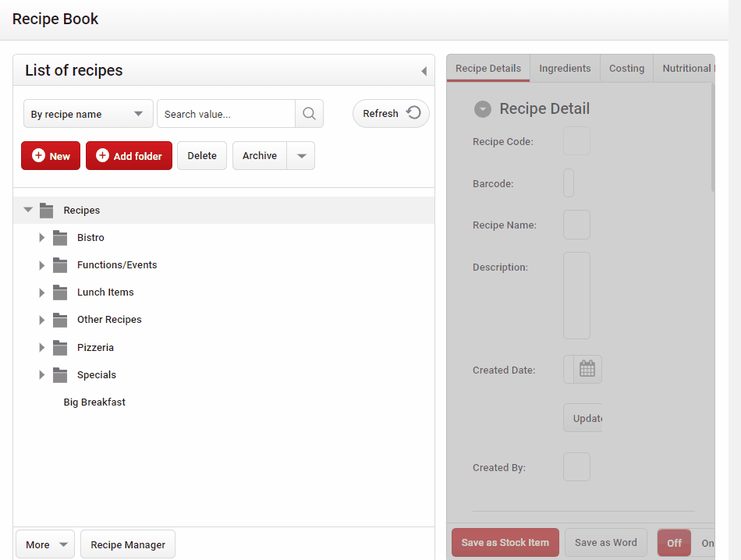The width and height of the screenshot is (741, 560).
Task: Expand the Functions/Events folder
Action: click(41, 265)
